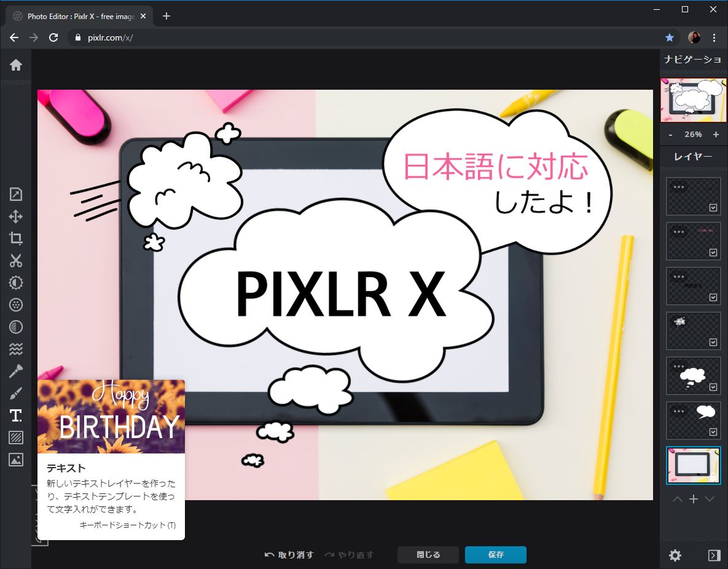Open the Chrome three-dot menu

click(x=714, y=37)
